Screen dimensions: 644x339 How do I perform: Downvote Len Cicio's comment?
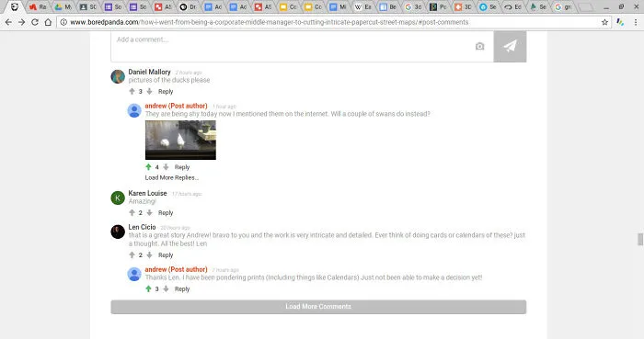click(149, 255)
